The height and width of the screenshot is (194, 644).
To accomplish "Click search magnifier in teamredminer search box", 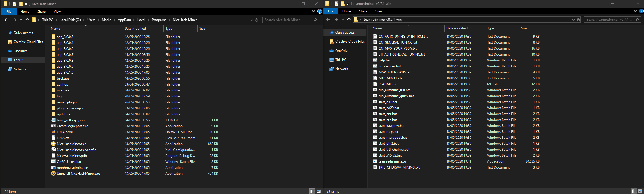I will pyautogui.click(x=637, y=20).
